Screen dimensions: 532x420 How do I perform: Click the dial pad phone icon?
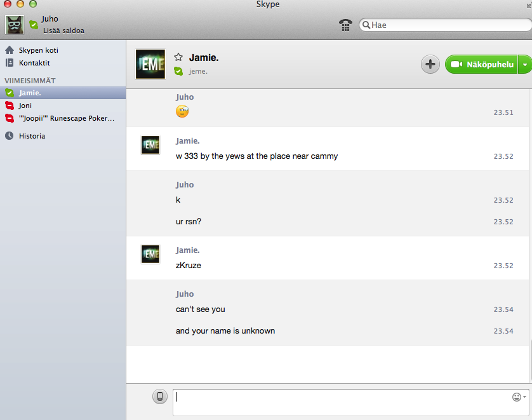click(x=345, y=25)
